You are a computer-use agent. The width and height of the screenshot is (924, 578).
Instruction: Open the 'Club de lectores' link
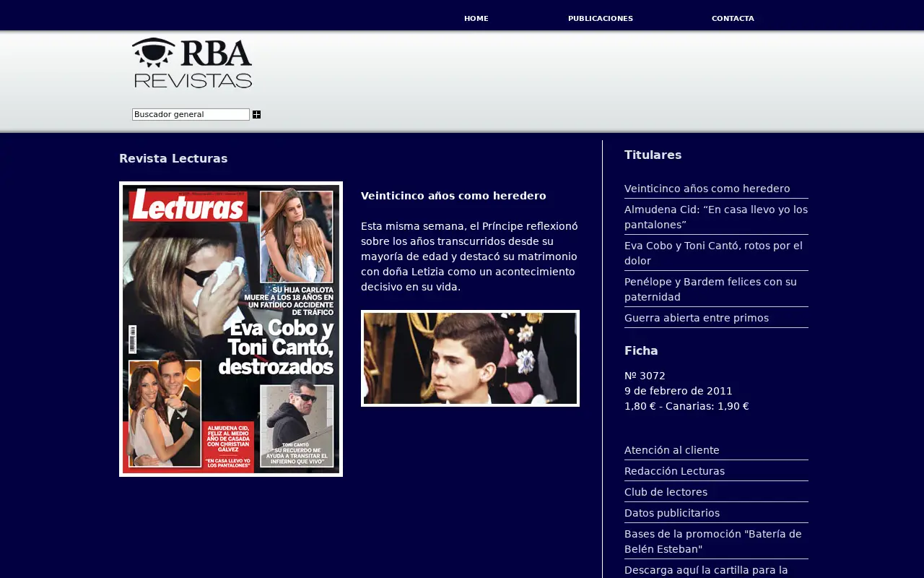(x=666, y=492)
